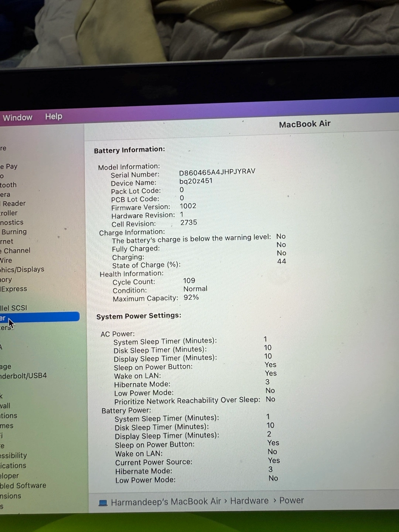399x532 pixels.
Task: Select the Controller sidebar item
Action: (9, 213)
